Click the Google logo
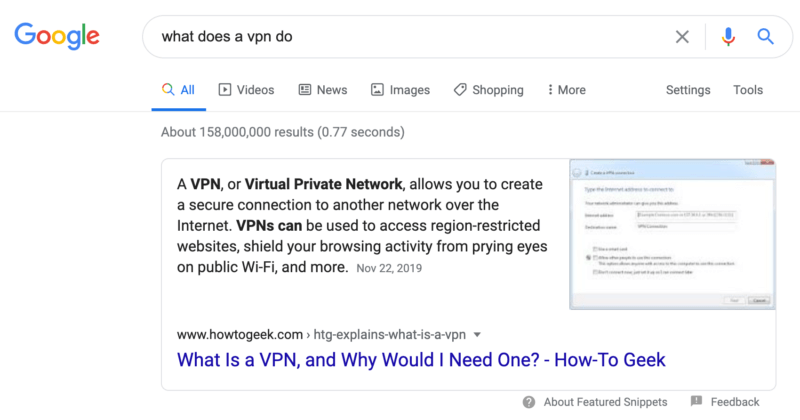Viewport: 800px width, 420px height. click(57, 37)
